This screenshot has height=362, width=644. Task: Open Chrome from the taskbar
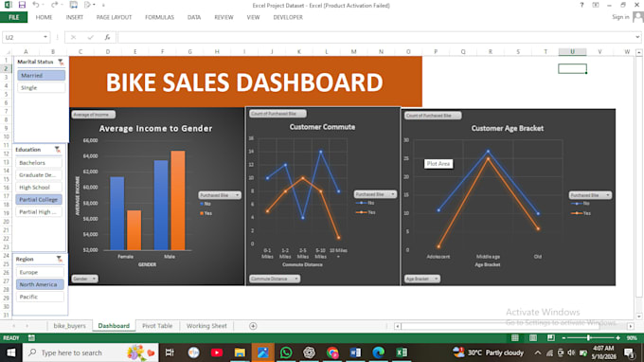[x=332, y=353]
